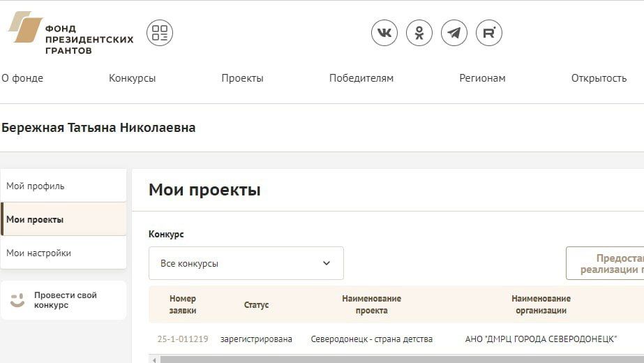Open the Проекты menu item
The width and height of the screenshot is (644, 363).
(242, 78)
